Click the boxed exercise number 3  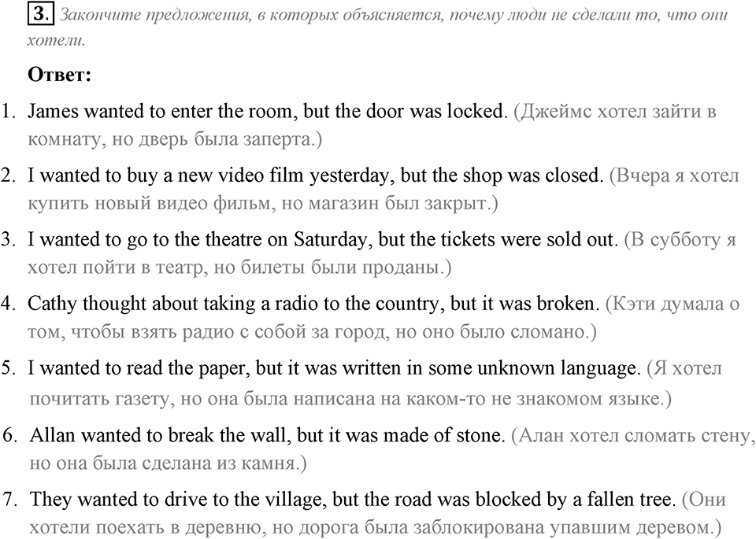[x=40, y=14]
